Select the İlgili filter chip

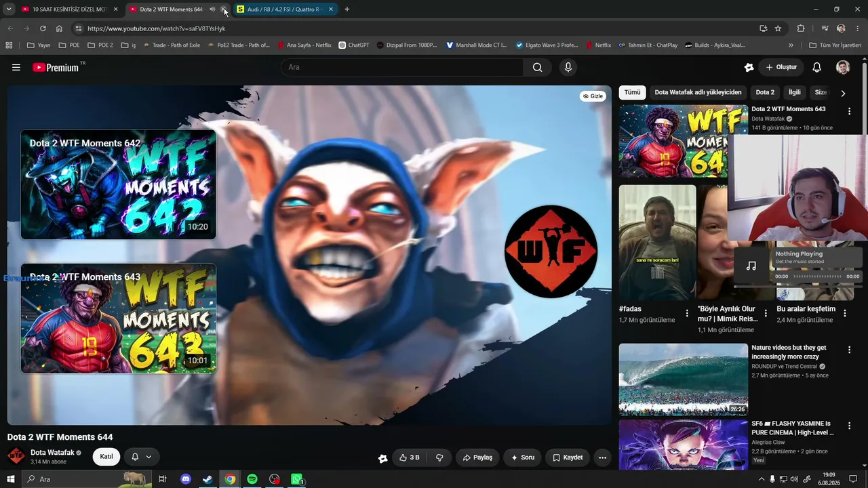pyautogui.click(x=795, y=92)
